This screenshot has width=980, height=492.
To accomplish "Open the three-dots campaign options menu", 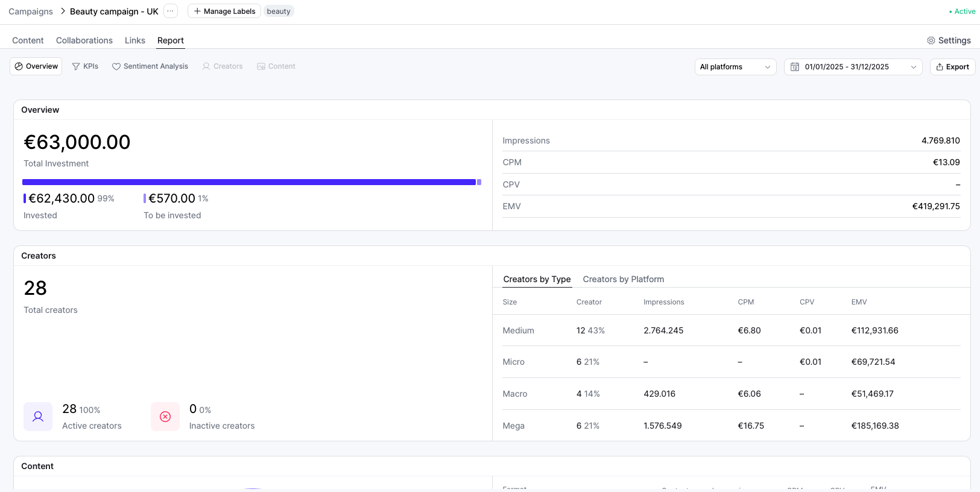I will (x=171, y=11).
